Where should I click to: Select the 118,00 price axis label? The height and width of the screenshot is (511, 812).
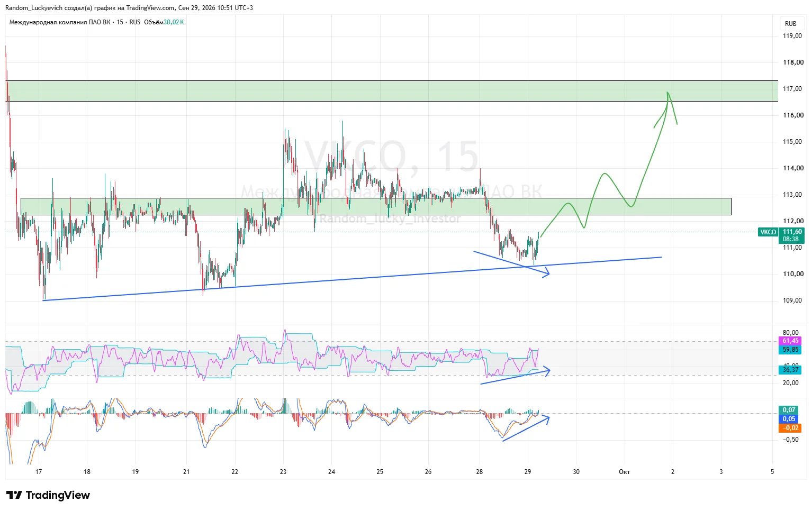point(793,62)
